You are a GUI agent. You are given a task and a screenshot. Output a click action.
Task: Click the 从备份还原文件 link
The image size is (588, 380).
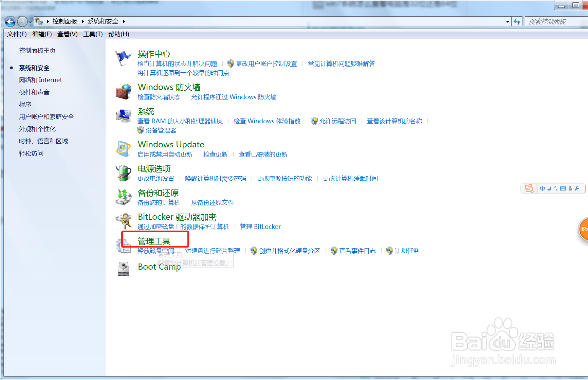[x=213, y=203]
